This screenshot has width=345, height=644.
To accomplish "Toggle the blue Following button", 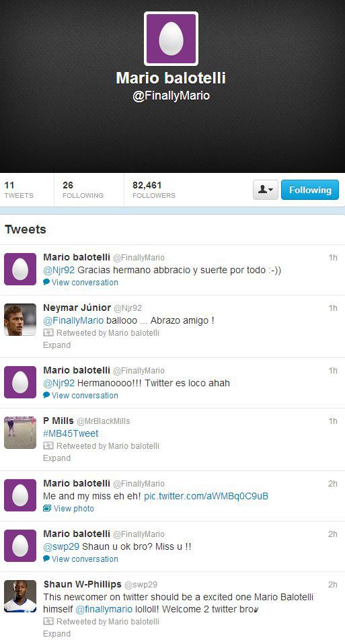I will (310, 190).
